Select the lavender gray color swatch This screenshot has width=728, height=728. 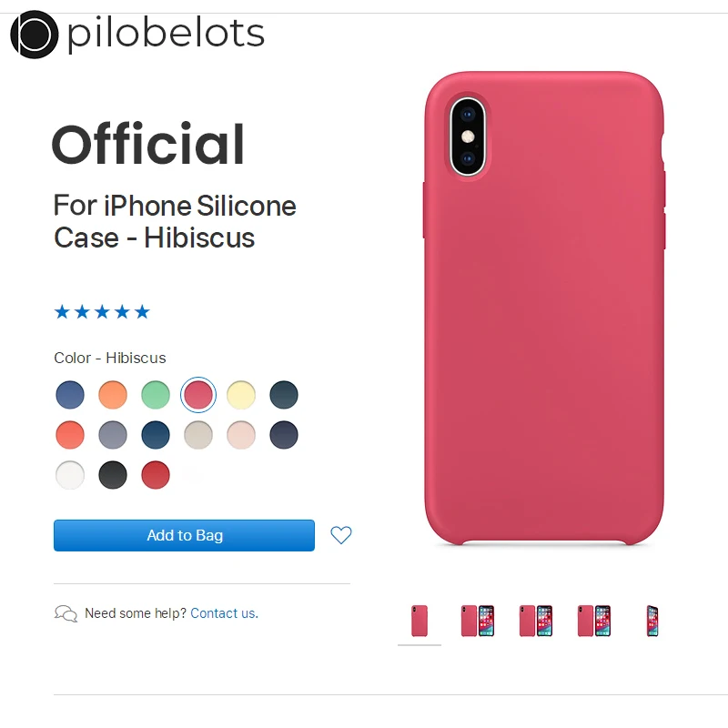(113, 435)
